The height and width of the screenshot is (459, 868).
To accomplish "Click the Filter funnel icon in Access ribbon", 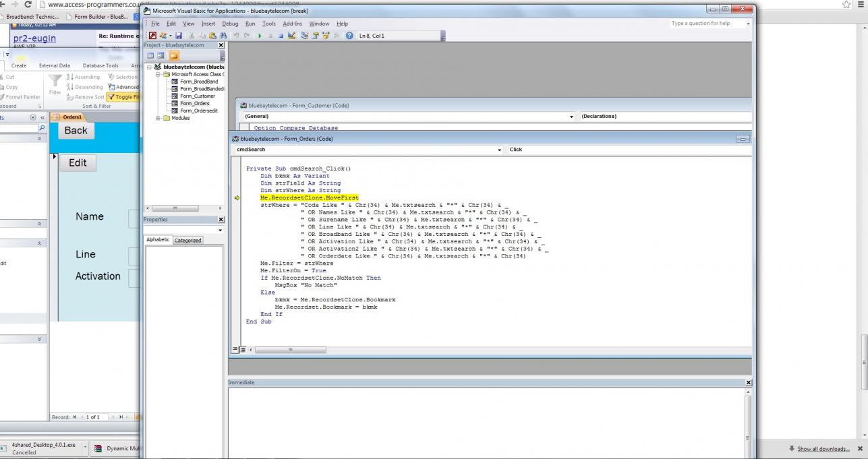I will point(55,85).
